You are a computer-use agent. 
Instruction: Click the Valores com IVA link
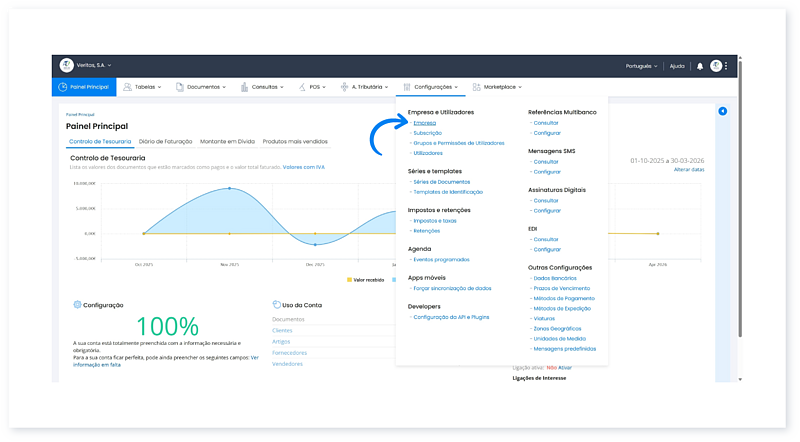[305, 167]
